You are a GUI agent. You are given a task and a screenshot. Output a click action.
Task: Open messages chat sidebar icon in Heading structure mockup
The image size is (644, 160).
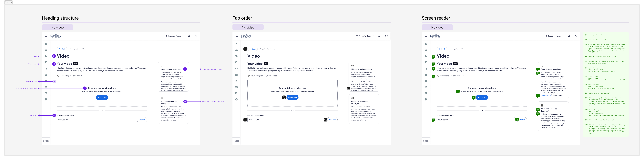[x=46, y=68]
